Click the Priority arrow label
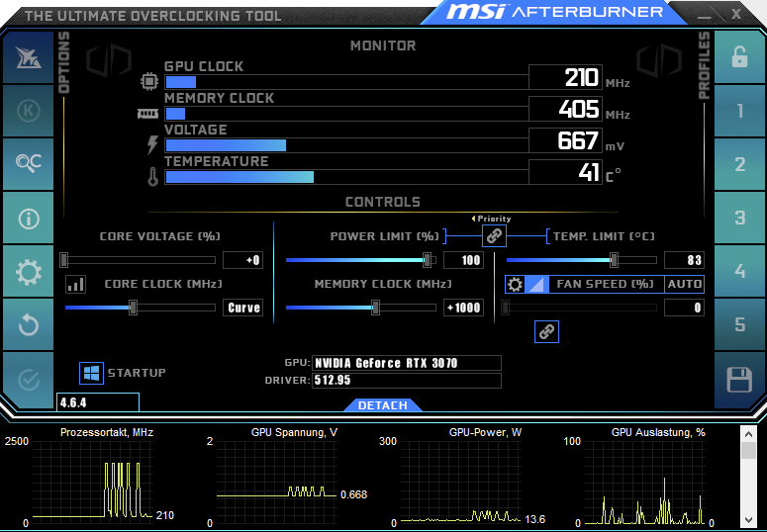Screen dimensions: 767x532 pos(491,219)
